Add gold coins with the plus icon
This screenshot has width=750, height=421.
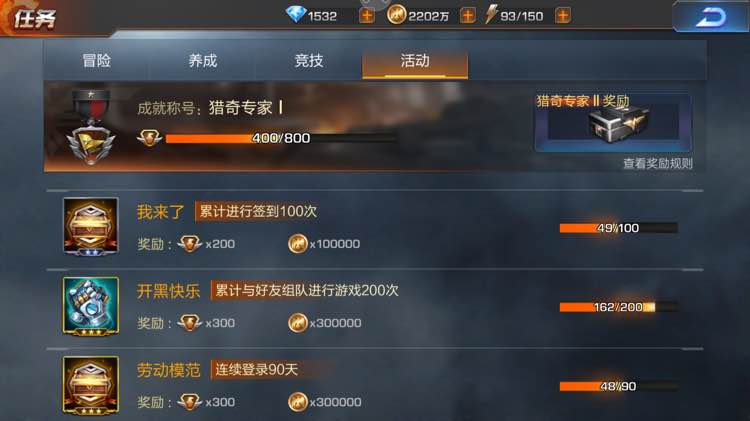point(467,16)
